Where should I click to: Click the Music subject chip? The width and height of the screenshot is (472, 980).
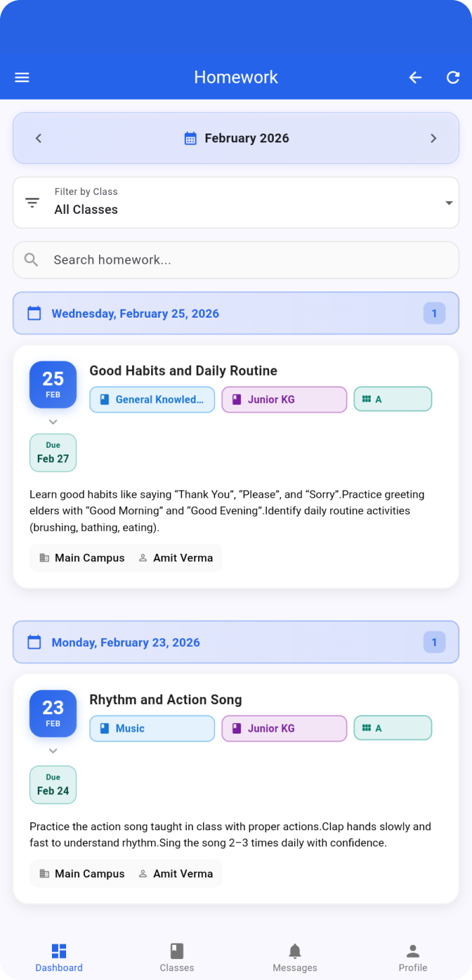pyautogui.click(x=152, y=728)
